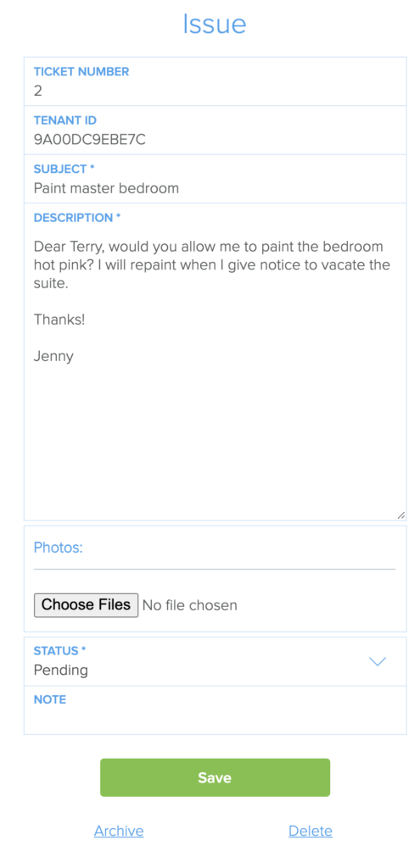Click the Photos section label
420x868 pixels.
(x=59, y=548)
